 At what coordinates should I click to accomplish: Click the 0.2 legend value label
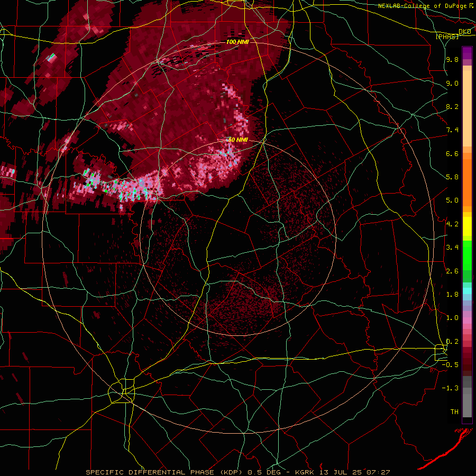tap(452, 342)
